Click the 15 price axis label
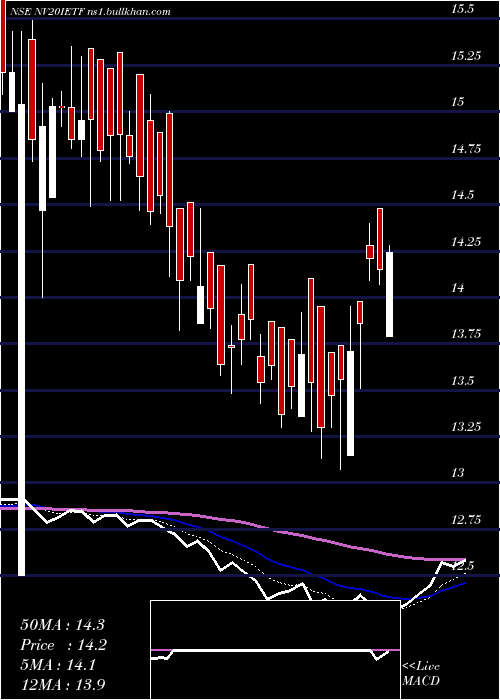 point(458,102)
